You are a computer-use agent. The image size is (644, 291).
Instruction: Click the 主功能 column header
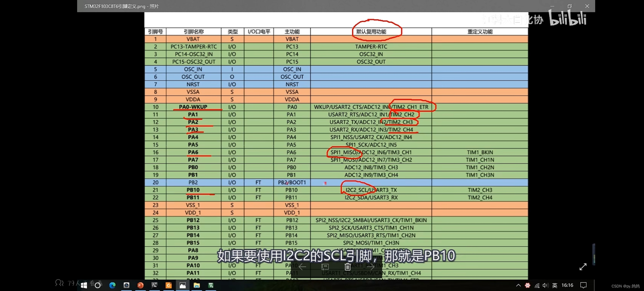click(x=292, y=32)
